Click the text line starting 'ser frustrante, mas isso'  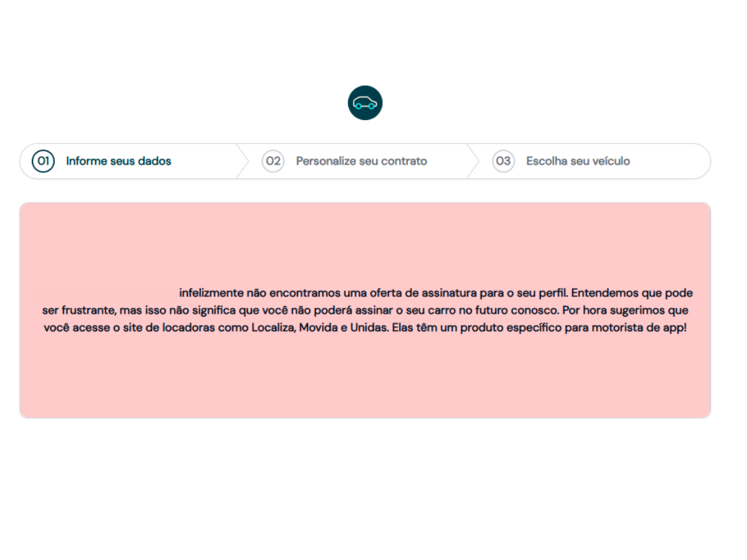(x=365, y=310)
